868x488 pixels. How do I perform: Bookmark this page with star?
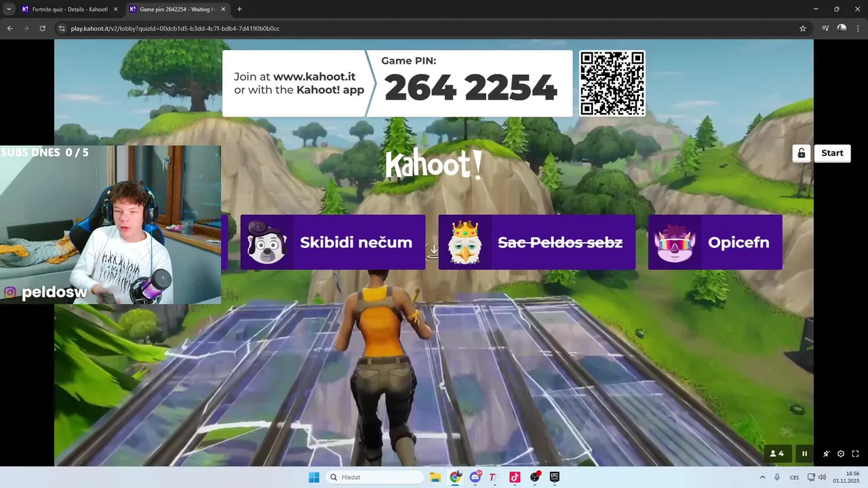pos(803,28)
